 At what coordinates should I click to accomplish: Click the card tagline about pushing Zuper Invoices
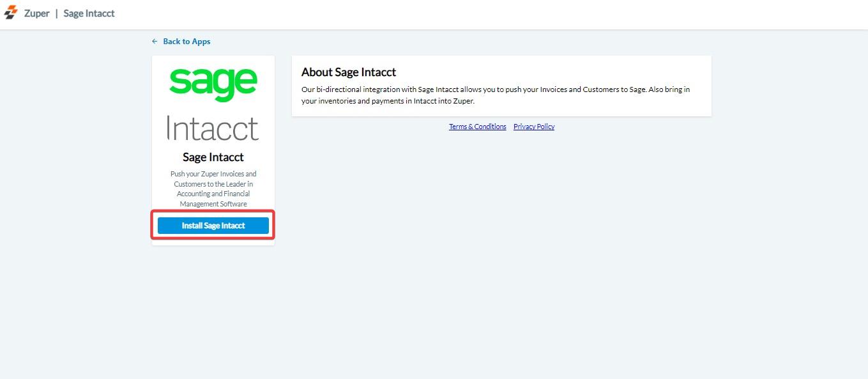pos(213,188)
